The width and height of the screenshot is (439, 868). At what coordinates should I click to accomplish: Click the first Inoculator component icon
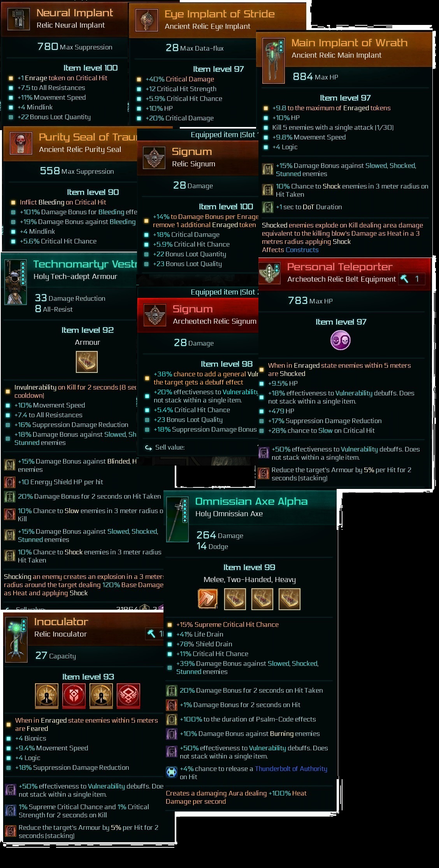click(x=47, y=695)
